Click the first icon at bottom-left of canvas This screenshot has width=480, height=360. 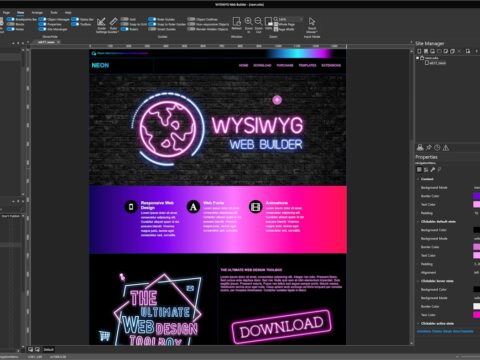point(30,349)
